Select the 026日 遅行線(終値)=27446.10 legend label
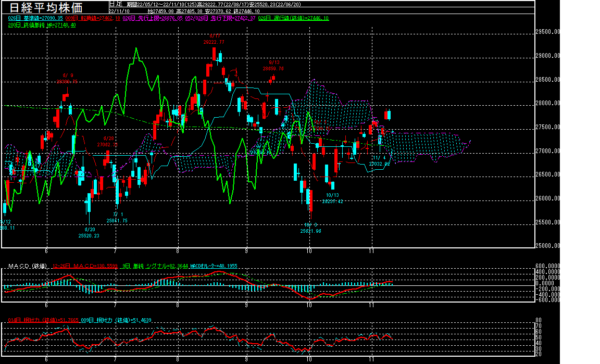Image resolution: width=600 pixels, height=364 pixels. pos(293,18)
